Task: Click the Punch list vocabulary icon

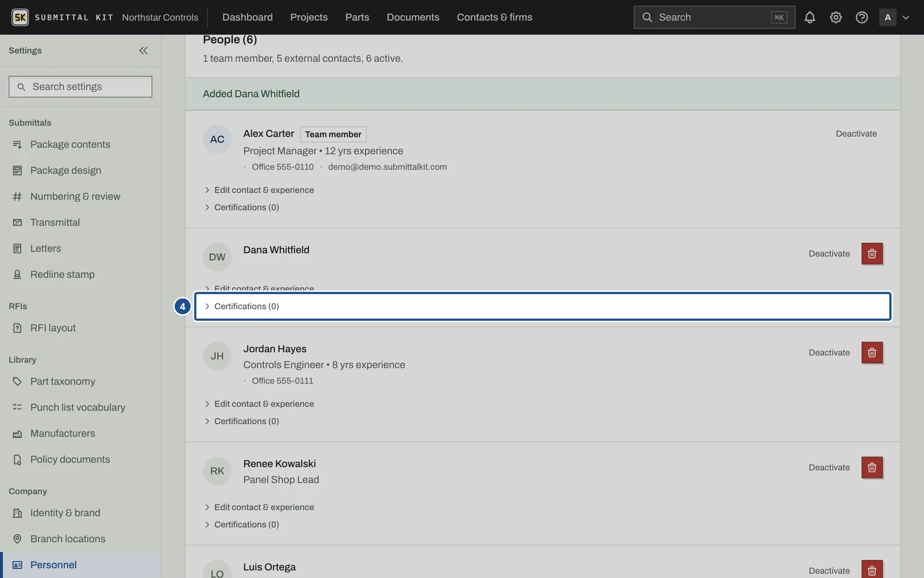Action: click(17, 407)
